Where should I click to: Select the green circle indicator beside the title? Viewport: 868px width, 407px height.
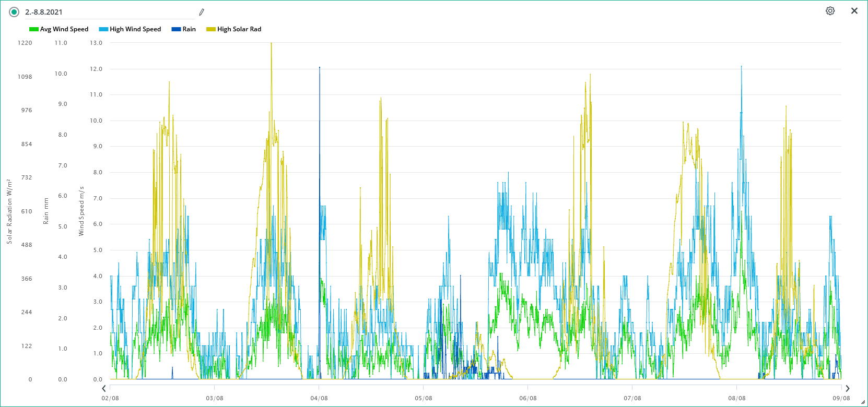tap(14, 12)
